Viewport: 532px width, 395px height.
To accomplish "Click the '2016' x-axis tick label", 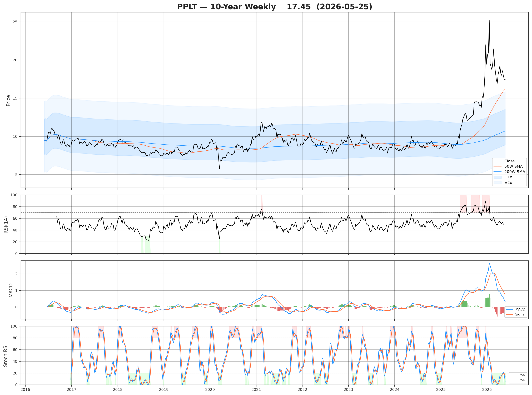I will coord(25,390).
